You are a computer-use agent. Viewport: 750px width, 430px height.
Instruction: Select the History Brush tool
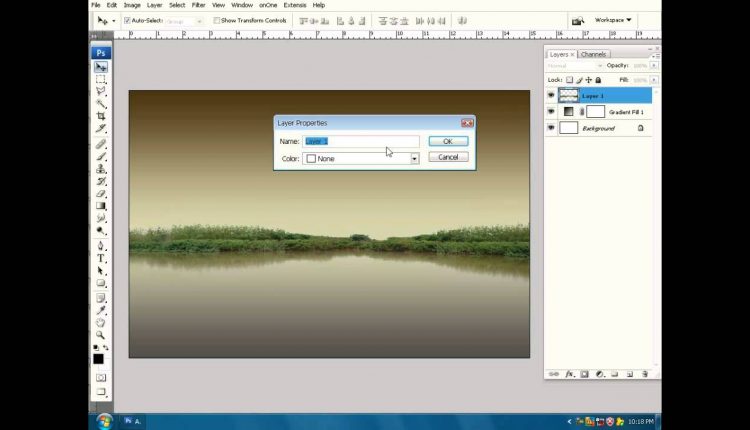coord(100,181)
